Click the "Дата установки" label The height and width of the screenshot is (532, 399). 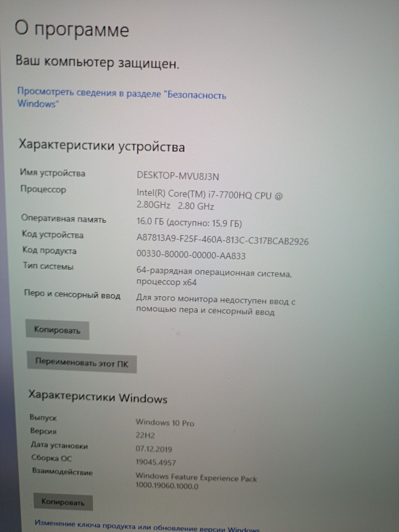click(x=59, y=445)
